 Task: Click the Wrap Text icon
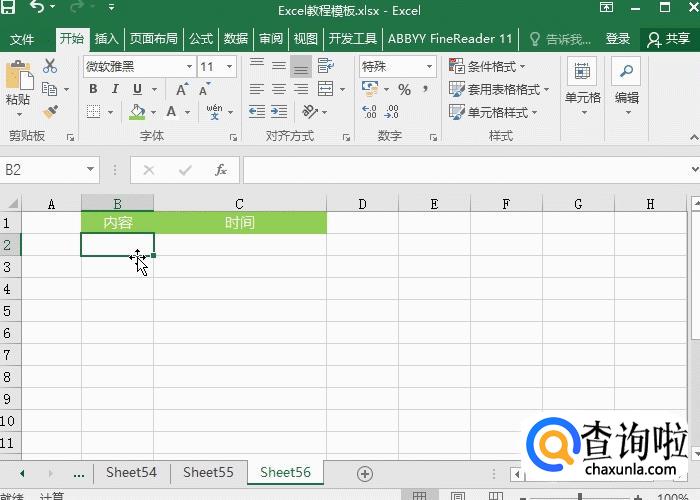point(326,66)
